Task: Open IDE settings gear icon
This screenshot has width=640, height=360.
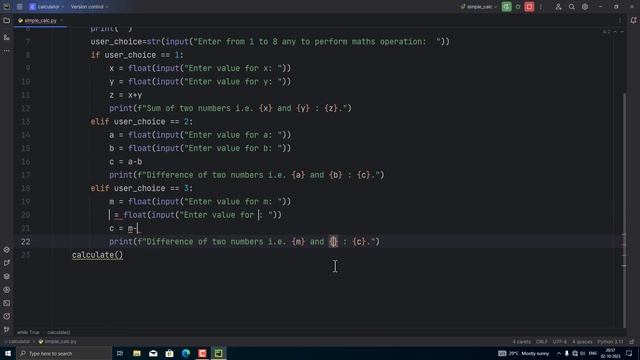Action: 585,7
